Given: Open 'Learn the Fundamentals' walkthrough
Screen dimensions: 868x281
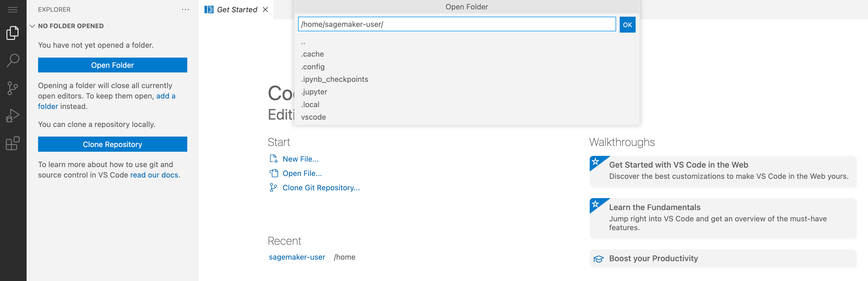Looking at the screenshot, I should 723,218.
